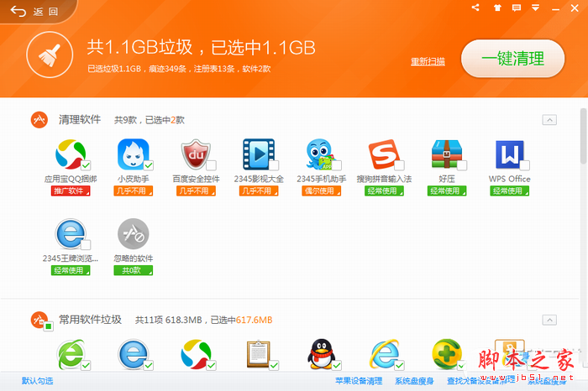Open the 经常使用 tag under 好压
Viewport: 588px width, 391px height.
click(447, 191)
